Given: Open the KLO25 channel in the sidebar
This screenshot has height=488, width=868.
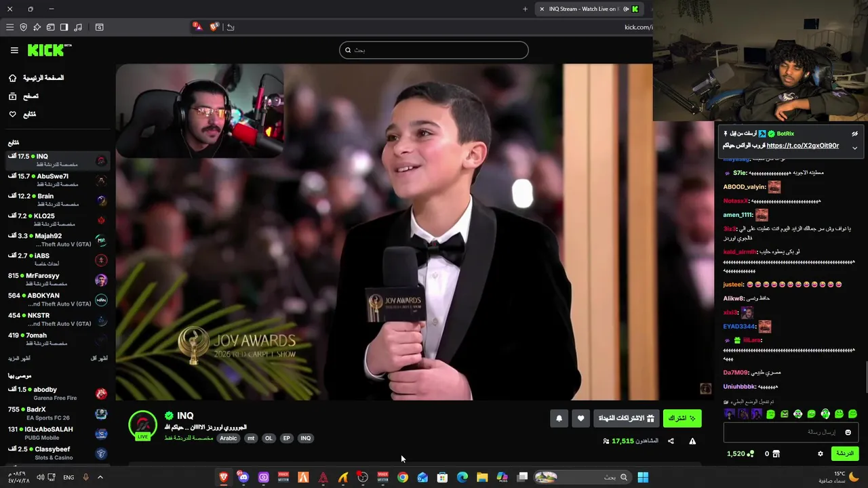Looking at the screenshot, I should pos(57,220).
